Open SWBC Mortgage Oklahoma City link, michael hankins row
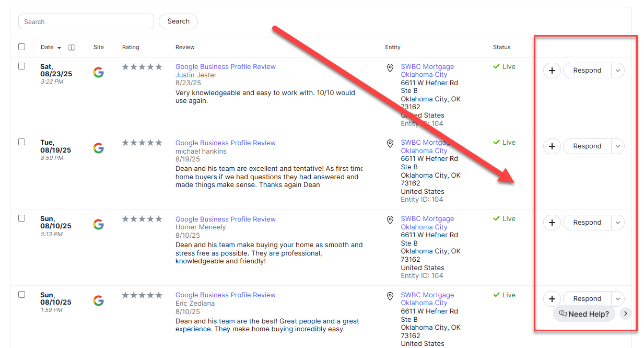The height and width of the screenshot is (348, 644). 427,147
